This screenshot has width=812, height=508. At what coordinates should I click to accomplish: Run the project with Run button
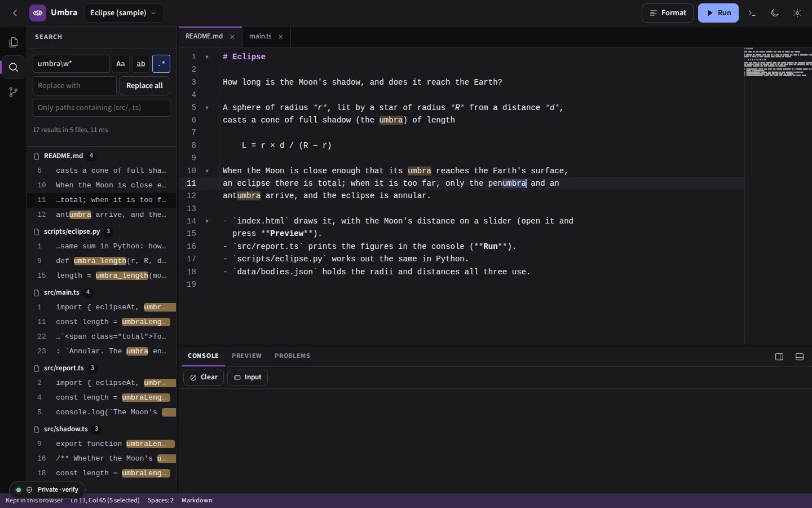tap(718, 13)
